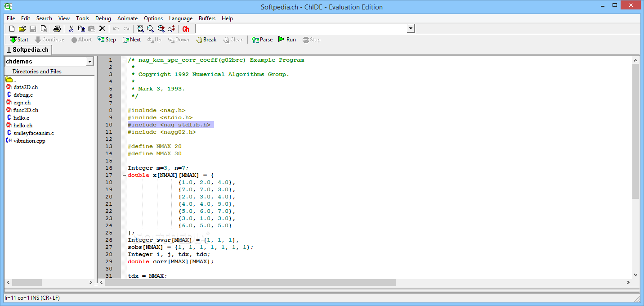
Task: Open the Debug menu
Action: [x=103, y=18]
